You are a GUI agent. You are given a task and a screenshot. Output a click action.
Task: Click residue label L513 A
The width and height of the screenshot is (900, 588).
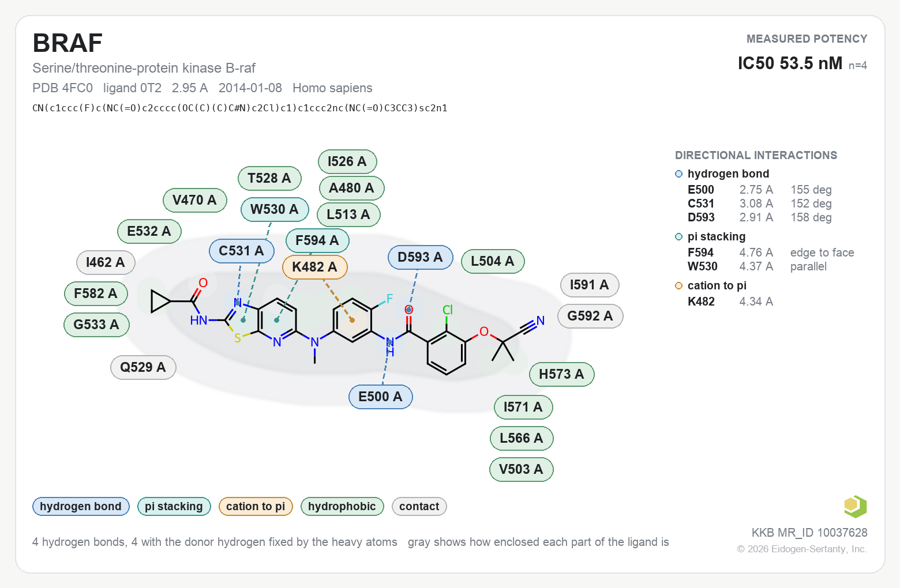348,214
